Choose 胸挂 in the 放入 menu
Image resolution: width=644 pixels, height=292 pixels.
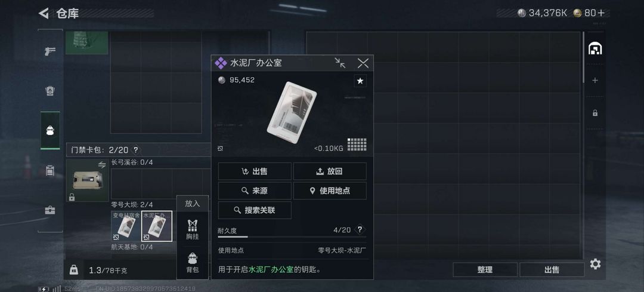pyautogui.click(x=192, y=229)
